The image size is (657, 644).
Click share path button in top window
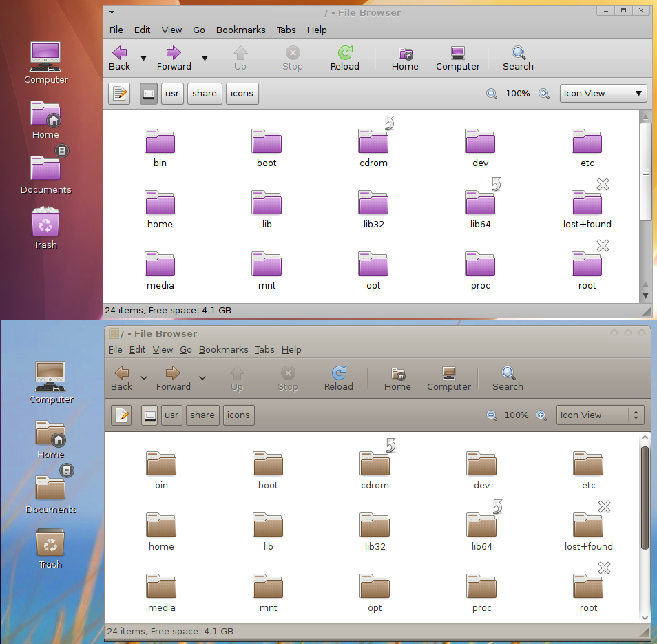pyautogui.click(x=205, y=94)
